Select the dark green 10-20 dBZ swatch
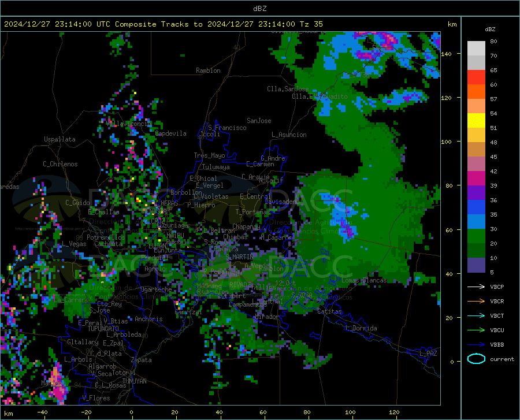Screen dimensions: 520x420 (476, 251)
